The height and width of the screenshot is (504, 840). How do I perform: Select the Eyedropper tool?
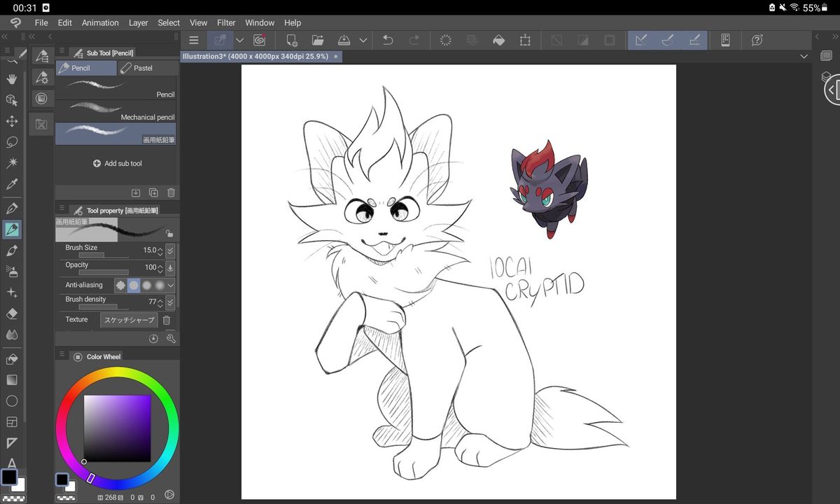[12, 184]
